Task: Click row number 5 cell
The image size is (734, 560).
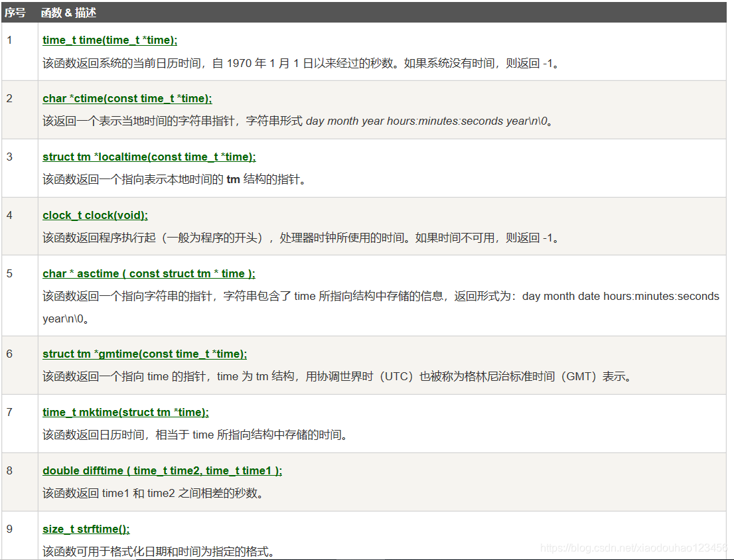Action: [20, 296]
